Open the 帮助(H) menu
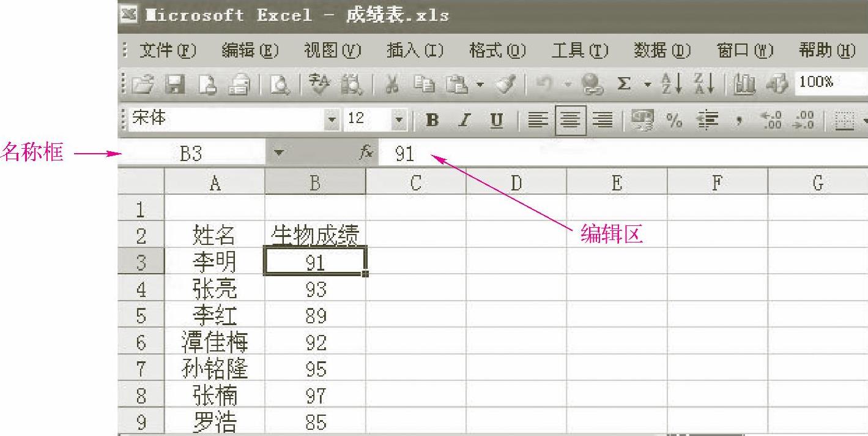This screenshot has height=436, width=868. tap(828, 50)
